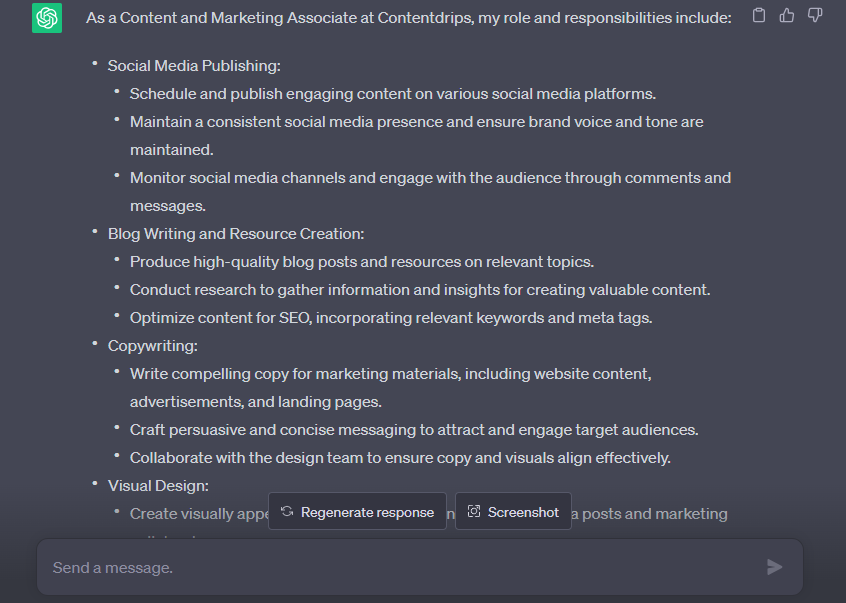Screen dimensions: 846x603
Task: Click the 'Schedule and publish engaging content' line
Action: click(x=392, y=94)
